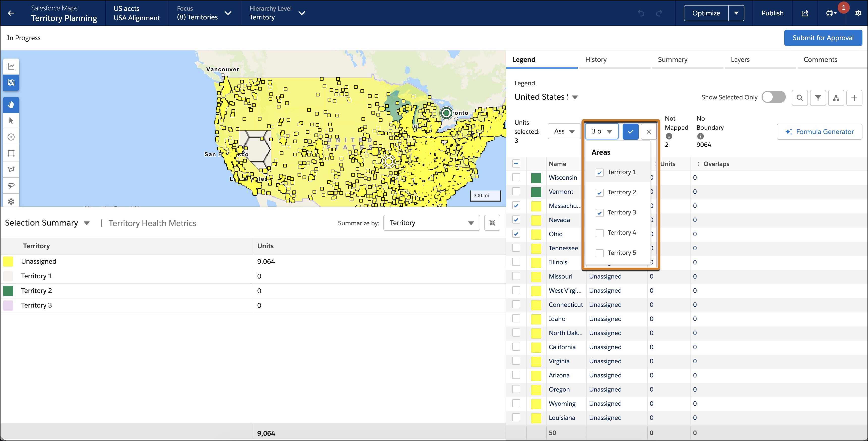
Task: Click the hierarchy icon in legend
Action: 836,98
